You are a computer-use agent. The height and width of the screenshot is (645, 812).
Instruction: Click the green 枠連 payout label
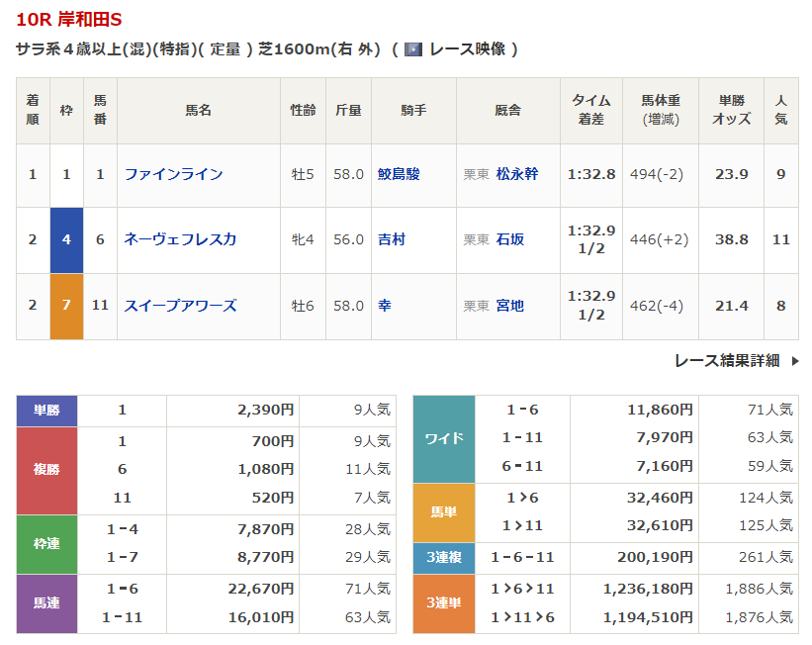click(x=46, y=543)
